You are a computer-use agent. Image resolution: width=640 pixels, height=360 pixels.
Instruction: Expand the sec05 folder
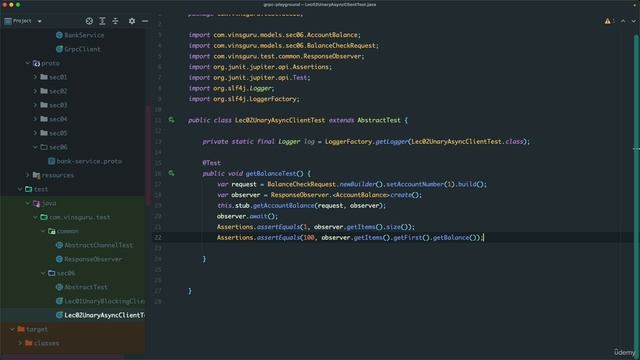pos(35,133)
